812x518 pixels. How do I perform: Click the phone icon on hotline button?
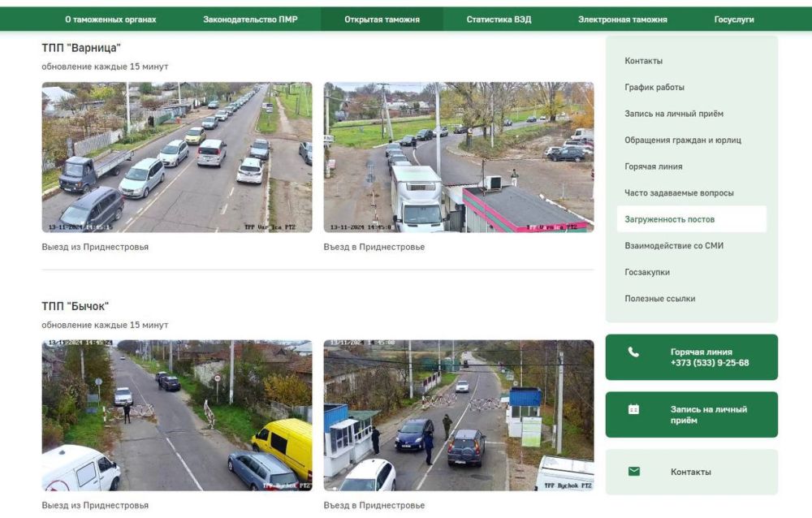pyautogui.click(x=633, y=352)
